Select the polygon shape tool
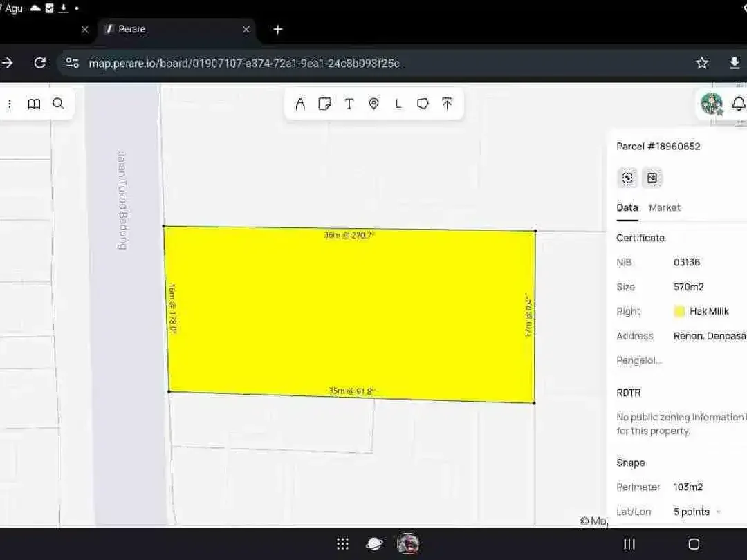 tap(423, 104)
